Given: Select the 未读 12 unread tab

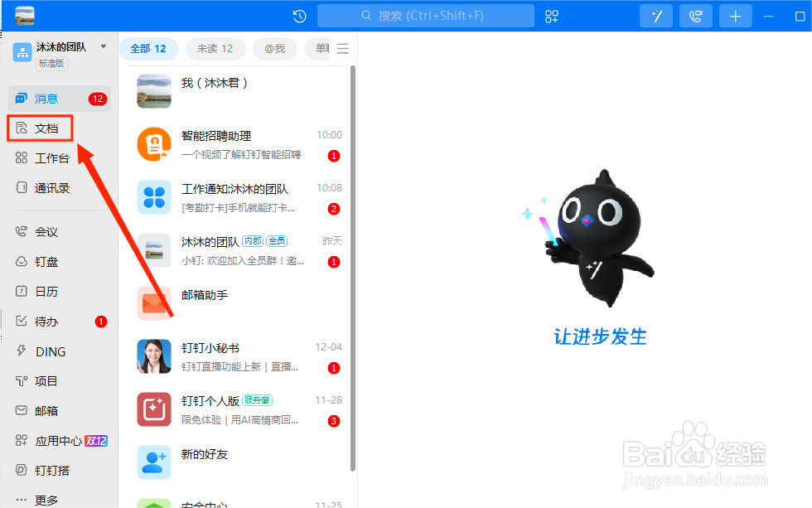Looking at the screenshot, I should [x=215, y=49].
